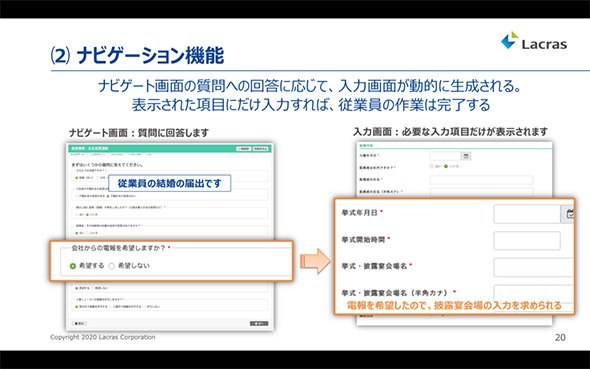Click the dark next button at the navigate screen's bottom
Screen dimensions: 590x369
[x=259, y=323]
